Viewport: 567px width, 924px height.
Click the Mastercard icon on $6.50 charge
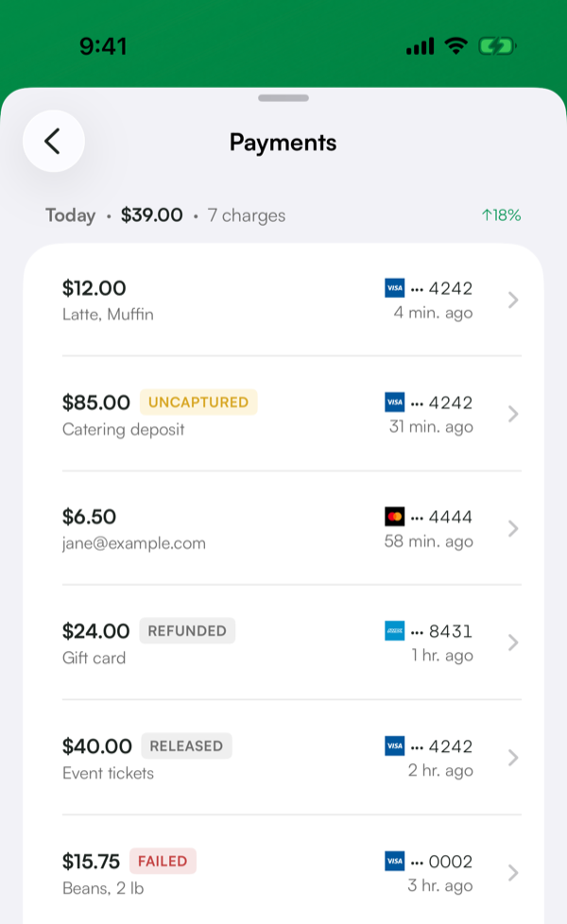(x=394, y=517)
